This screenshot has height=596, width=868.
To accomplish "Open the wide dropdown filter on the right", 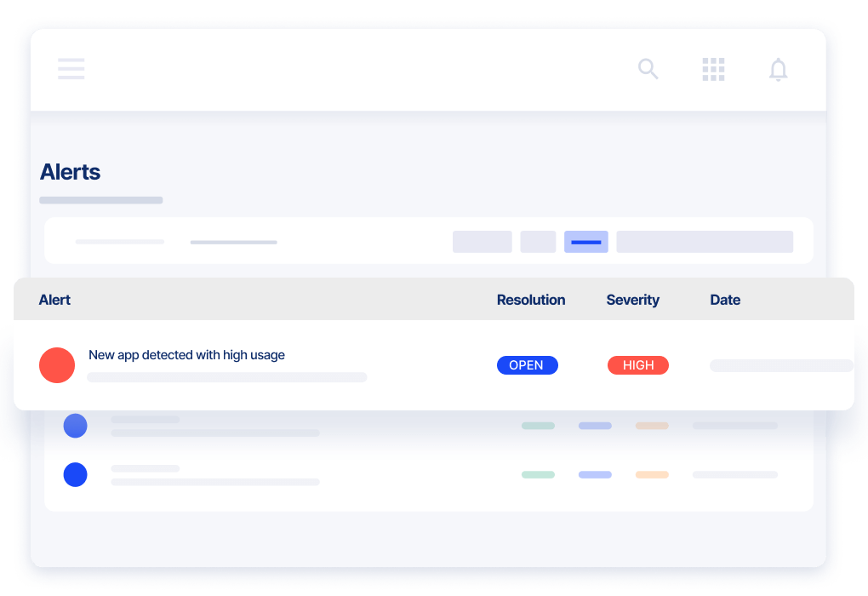I will [704, 242].
